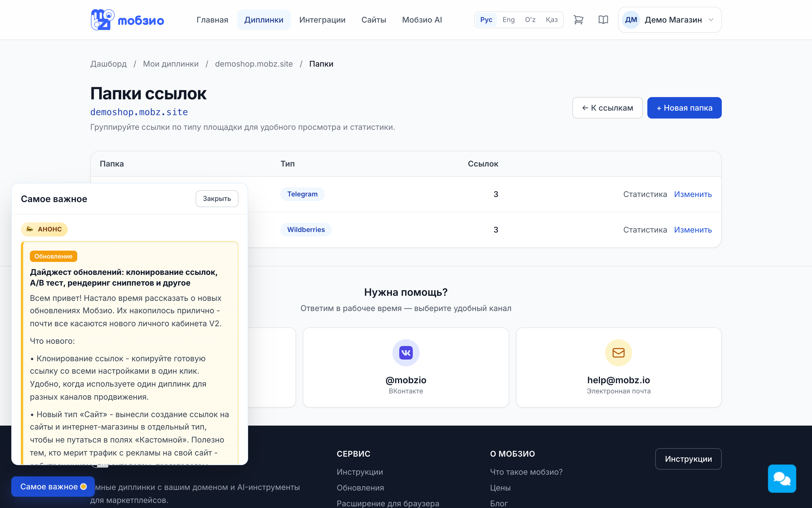
Task: Open the demoshop.mobz.site domain link under title
Action: [139, 112]
